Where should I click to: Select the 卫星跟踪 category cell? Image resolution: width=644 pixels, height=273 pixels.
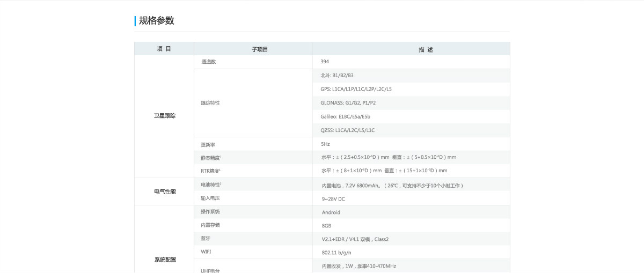click(165, 116)
